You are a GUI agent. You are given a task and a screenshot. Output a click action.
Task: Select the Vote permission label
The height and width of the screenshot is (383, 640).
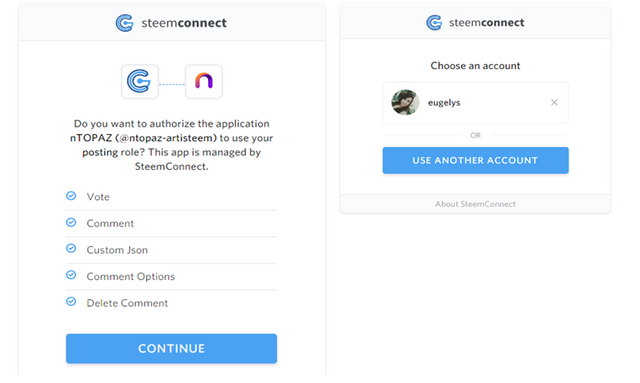98,197
